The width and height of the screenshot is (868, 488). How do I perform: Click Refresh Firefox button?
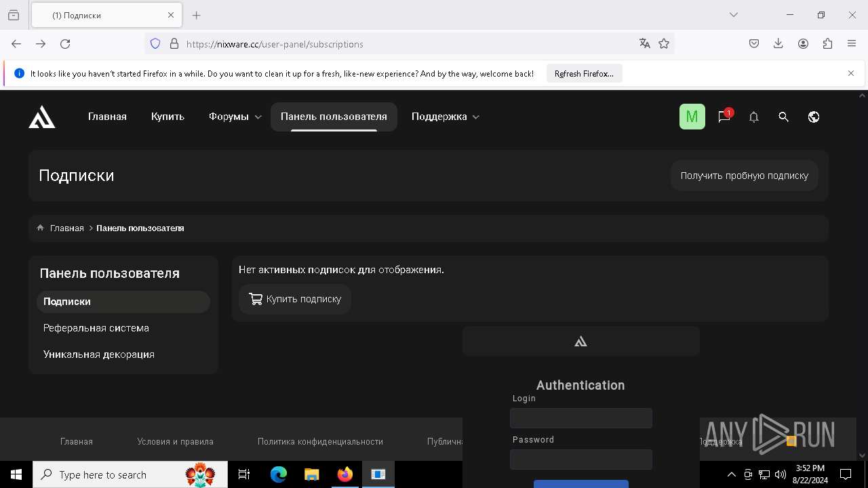coord(584,74)
